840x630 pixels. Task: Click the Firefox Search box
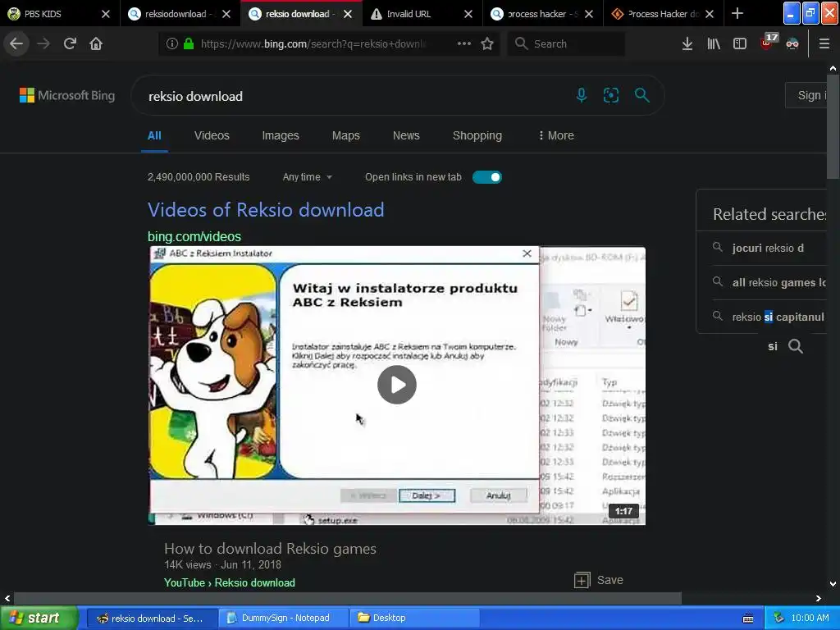coord(566,43)
